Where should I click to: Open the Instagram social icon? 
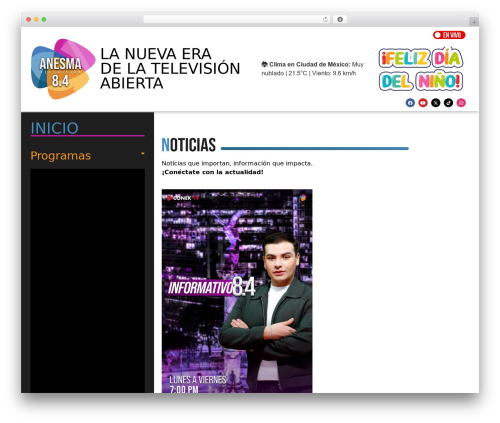461,103
